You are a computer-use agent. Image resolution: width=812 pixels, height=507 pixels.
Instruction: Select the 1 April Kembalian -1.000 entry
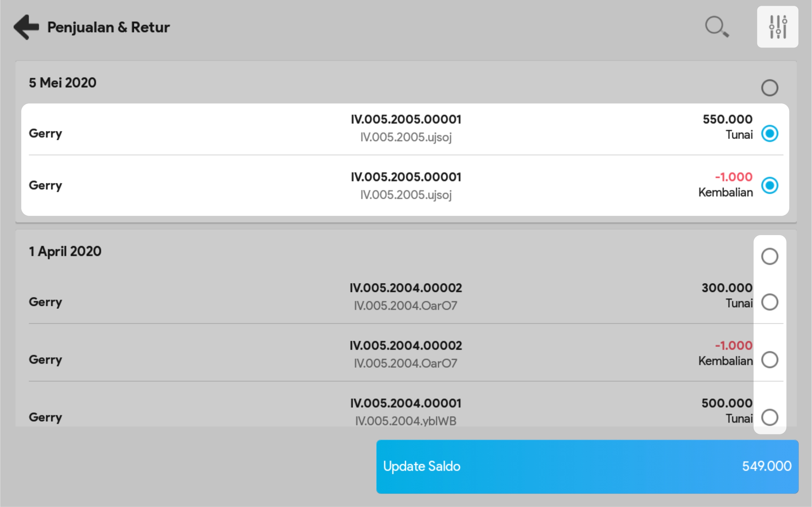tap(769, 360)
